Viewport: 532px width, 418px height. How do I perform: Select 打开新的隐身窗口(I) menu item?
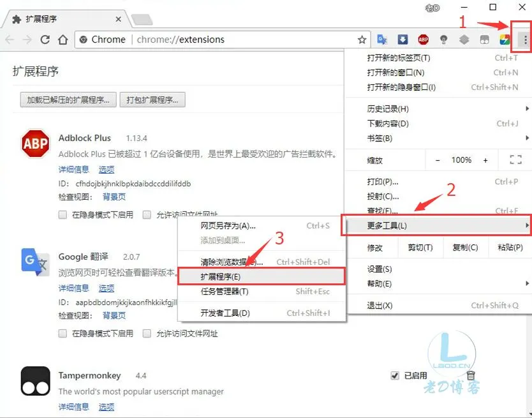(438, 87)
